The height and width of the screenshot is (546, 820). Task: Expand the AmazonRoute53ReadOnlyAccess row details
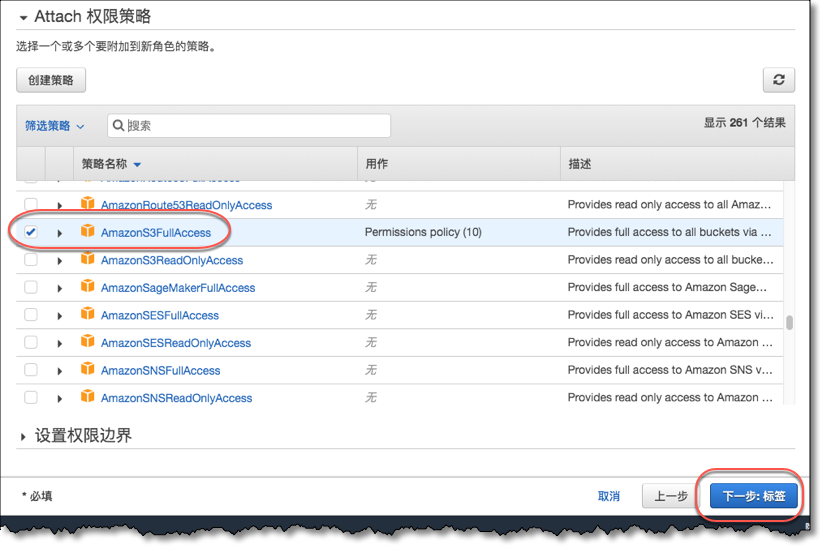[x=60, y=206]
